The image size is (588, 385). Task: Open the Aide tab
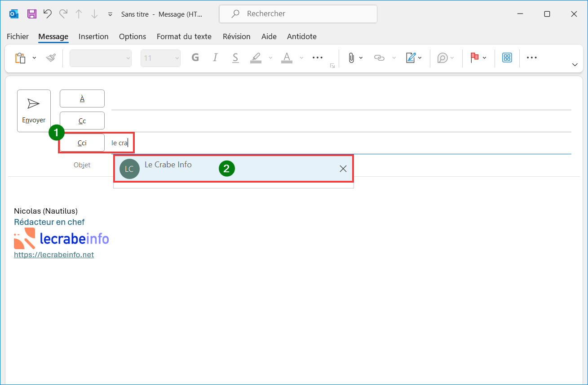click(269, 36)
